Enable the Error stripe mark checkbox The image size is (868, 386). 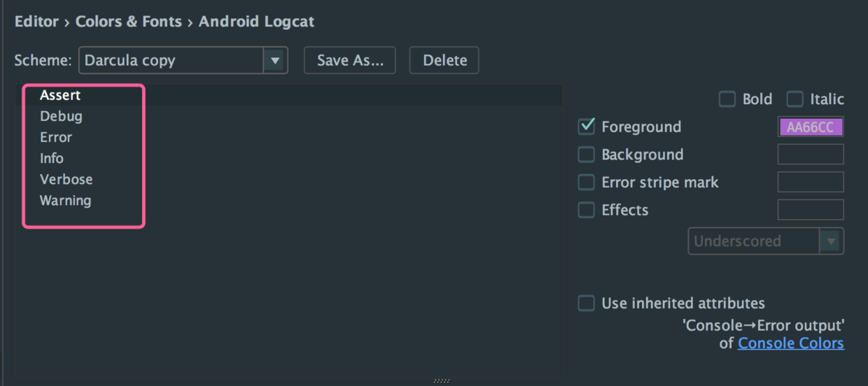pos(587,183)
